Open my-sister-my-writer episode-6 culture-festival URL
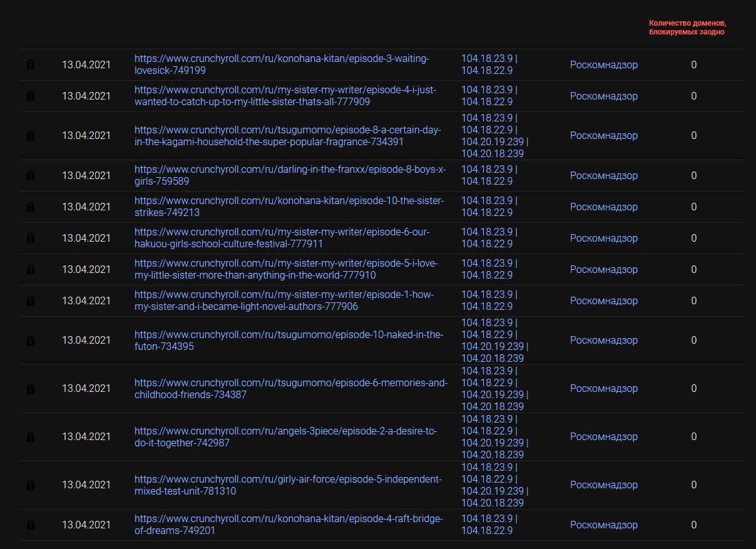 coord(282,238)
